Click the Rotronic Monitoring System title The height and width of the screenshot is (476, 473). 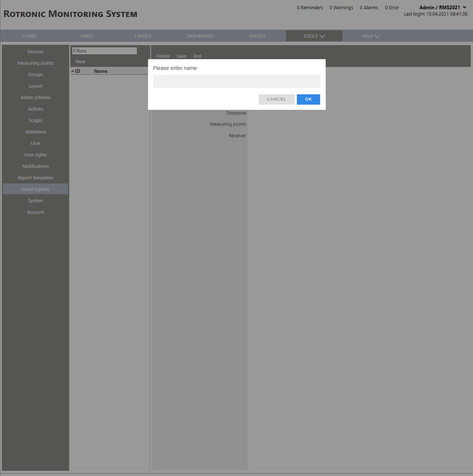click(x=70, y=14)
